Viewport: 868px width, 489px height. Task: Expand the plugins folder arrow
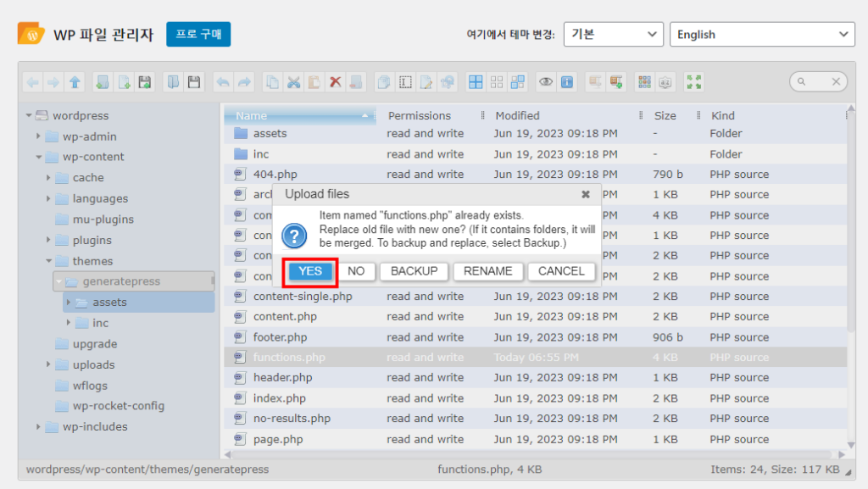point(48,240)
